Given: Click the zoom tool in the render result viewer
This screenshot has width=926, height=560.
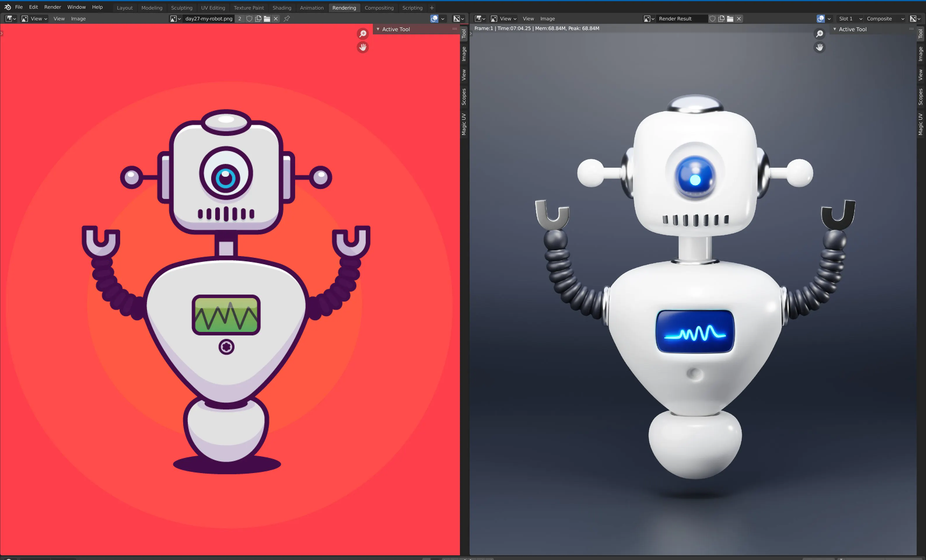Looking at the screenshot, I should click(x=820, y=34).
